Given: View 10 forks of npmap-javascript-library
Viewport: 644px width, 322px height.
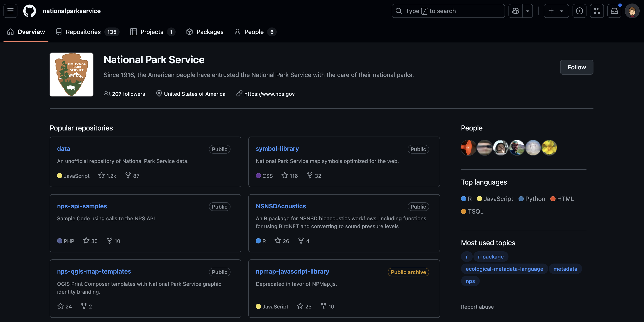Looking at the screenshot, I should click(327, 306).
